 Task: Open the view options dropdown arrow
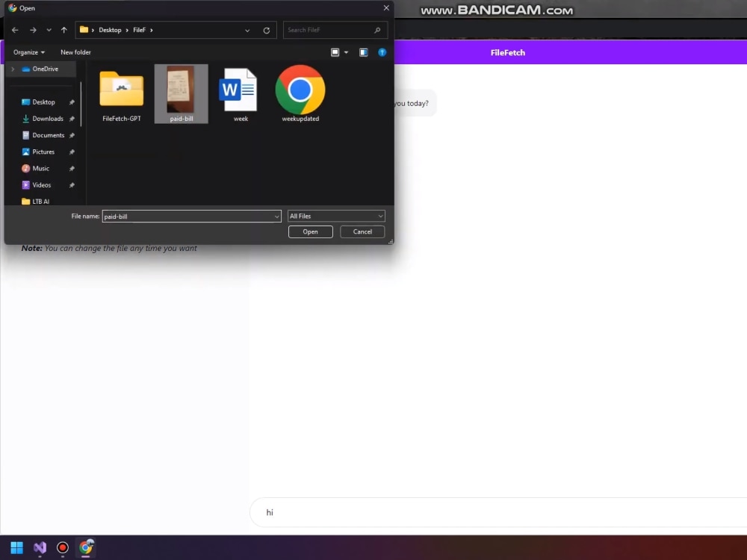347,52
